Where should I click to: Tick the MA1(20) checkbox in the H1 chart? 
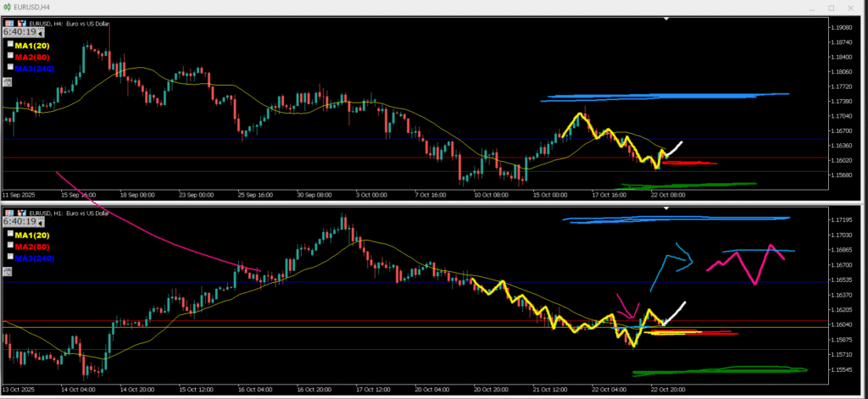click(10, 234)
